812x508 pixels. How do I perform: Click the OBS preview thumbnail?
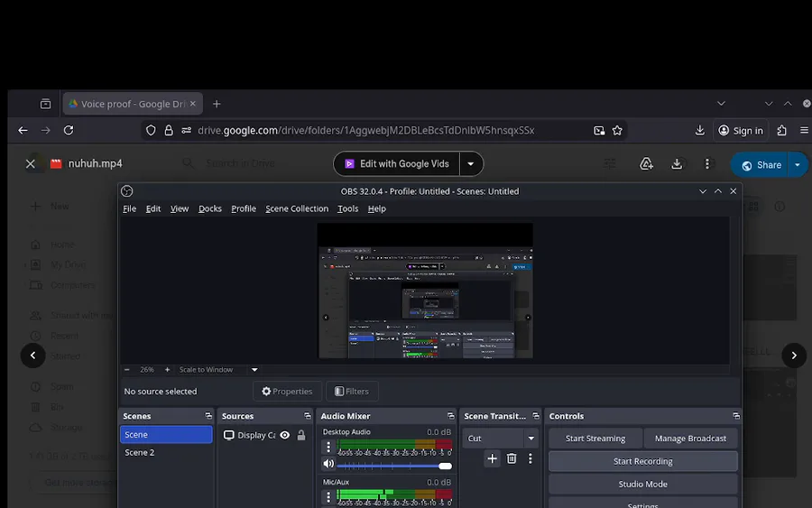coord(425,291)
